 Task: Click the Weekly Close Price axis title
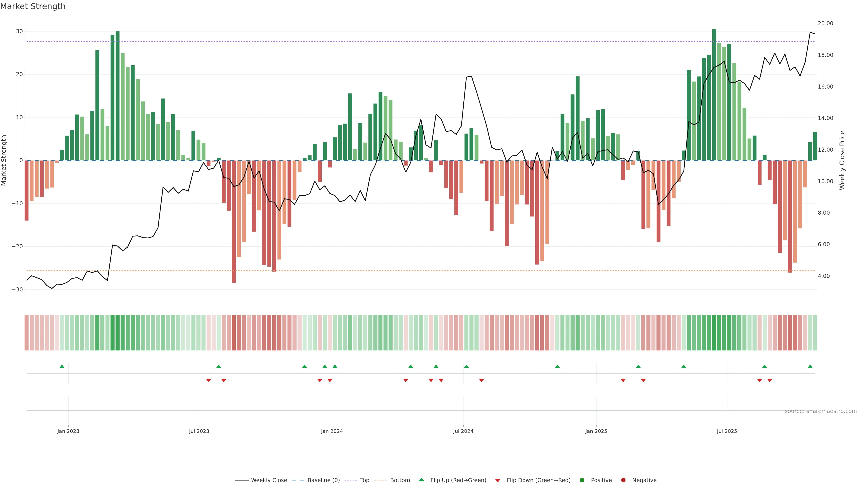point(842,160)
